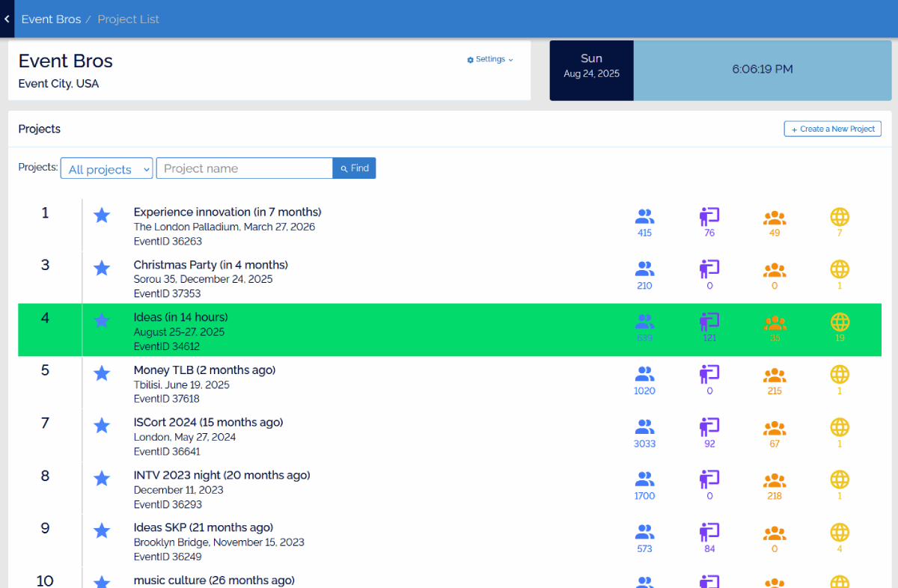Screen dimensions: 898x588
Task: Click presenter icon for Ideas SKP
Action: click(x=709, y=533)
